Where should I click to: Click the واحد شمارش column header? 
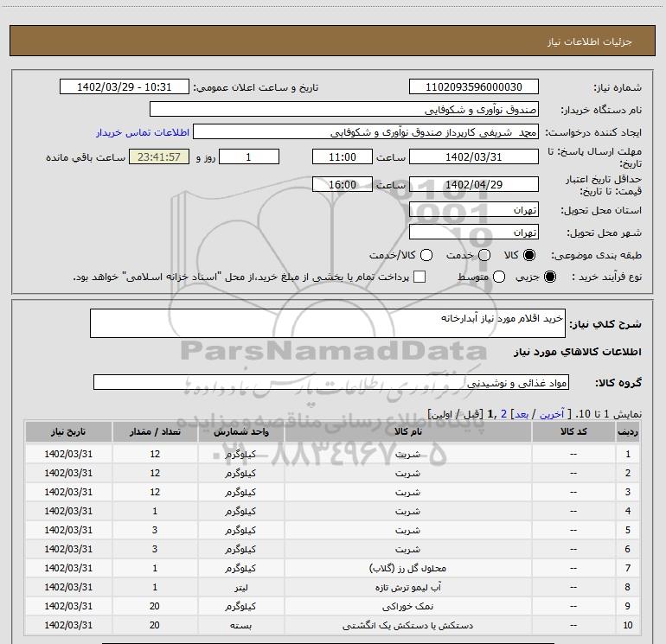(x=240, y=431)
